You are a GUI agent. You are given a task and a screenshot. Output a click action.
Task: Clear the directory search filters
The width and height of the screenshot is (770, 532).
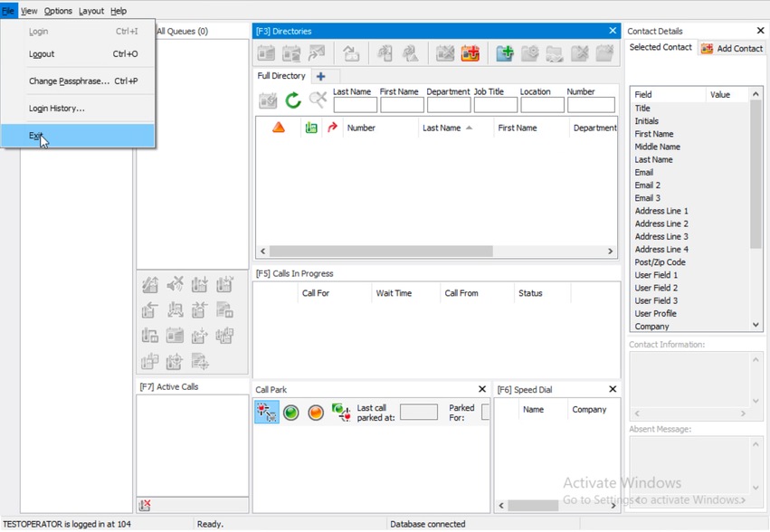click(317, 100)
